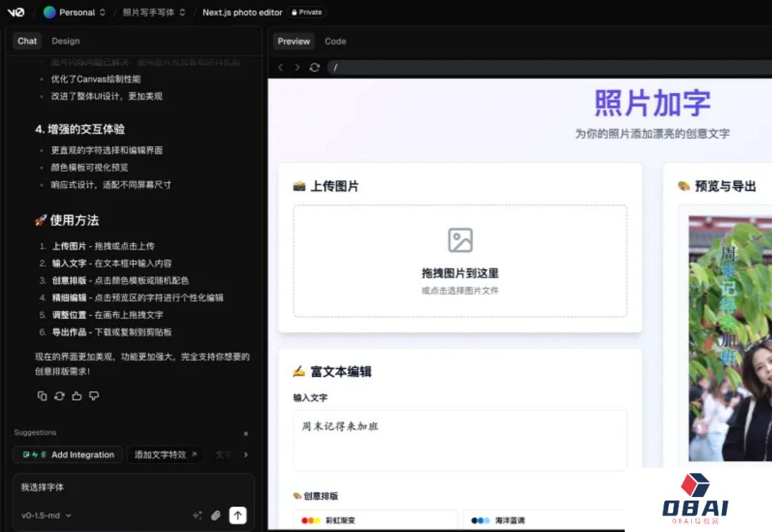Image resolution: width=772 pixels, height=532 pixels.
Task: Regenerate the response with the retry icon
Action: pos(59,396)
